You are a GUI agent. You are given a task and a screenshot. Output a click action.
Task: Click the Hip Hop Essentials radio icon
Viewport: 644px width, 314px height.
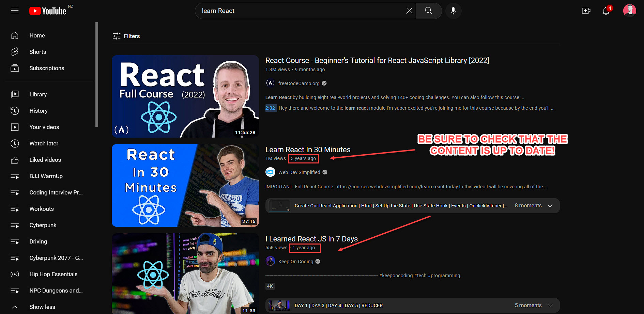coord(15,274)
